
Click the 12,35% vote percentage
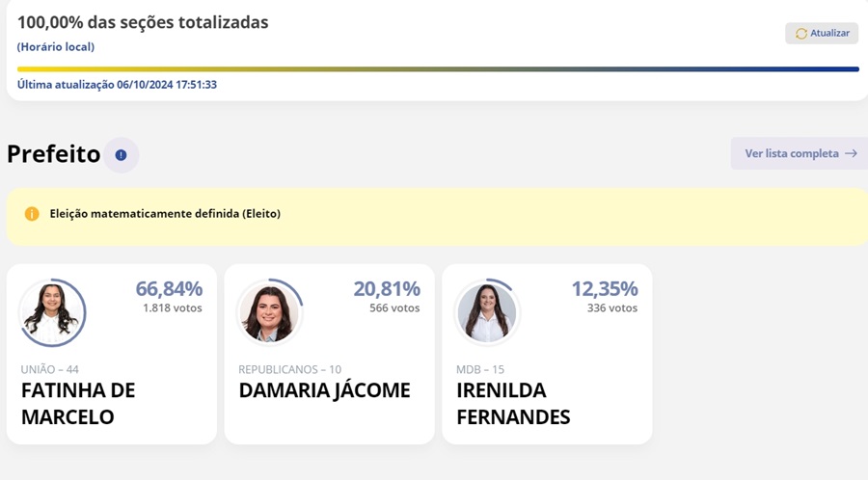pyautogui.click(x=605, y=288)
